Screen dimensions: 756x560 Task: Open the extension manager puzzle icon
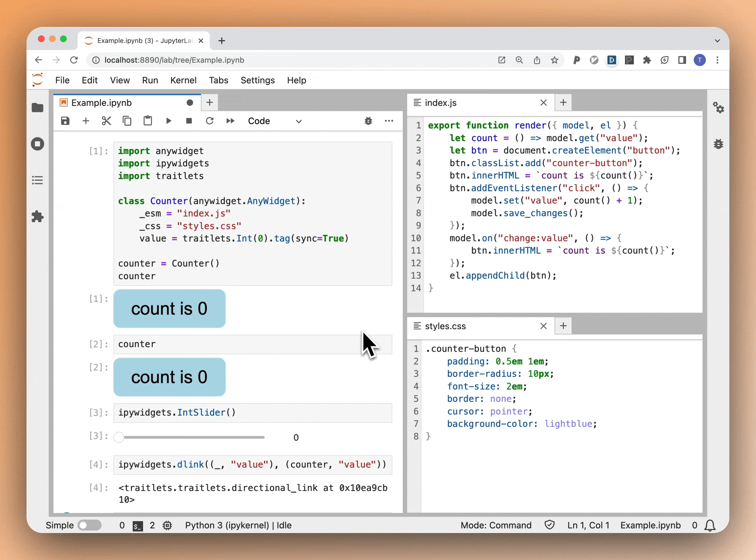tap(37, 217)
